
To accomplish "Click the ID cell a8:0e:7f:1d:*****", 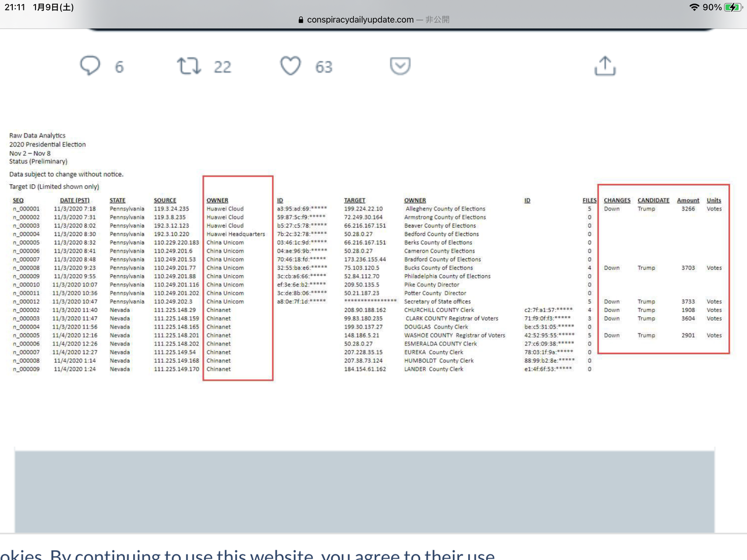I will (301, 302).
